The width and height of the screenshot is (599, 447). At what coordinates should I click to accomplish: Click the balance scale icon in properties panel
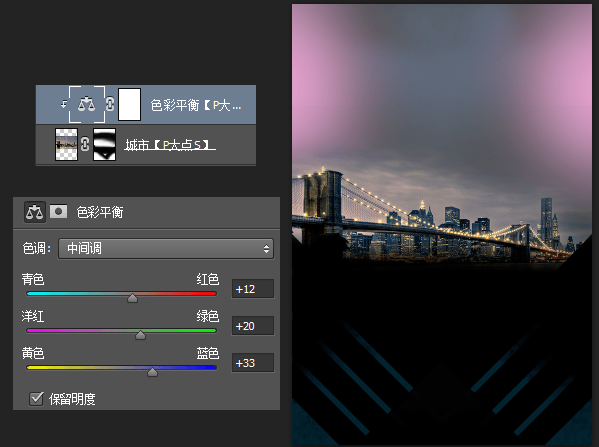click(x=35, y=212)
